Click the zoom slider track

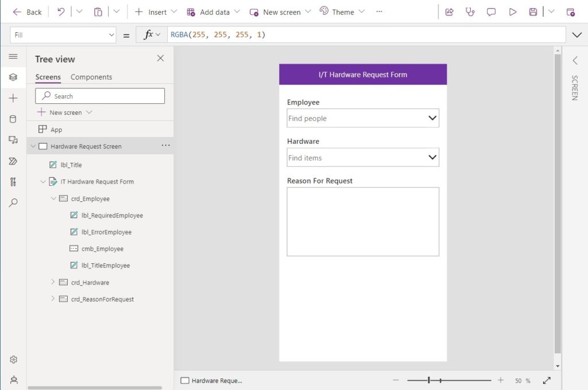pos(449,380)
